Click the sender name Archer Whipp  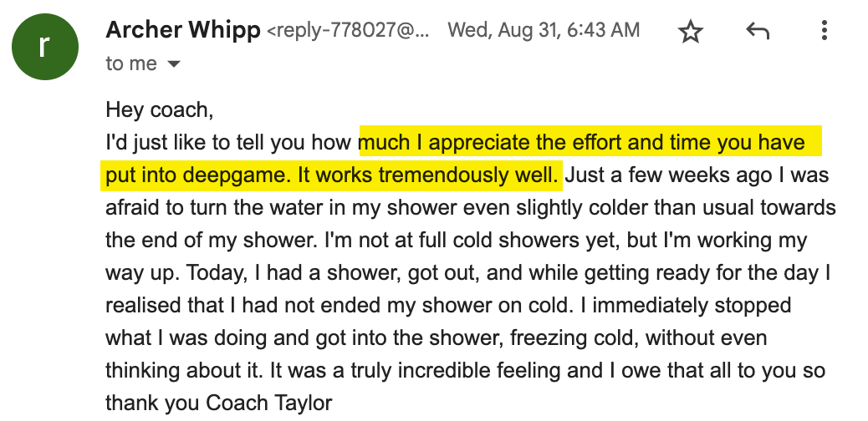[182, 31]
